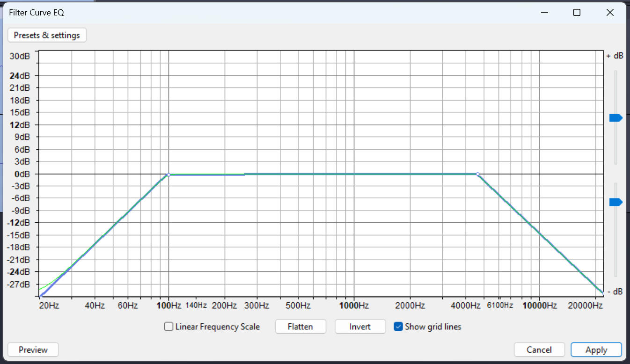Add a curve point at 1000Hz on 0dB line
This screenshot has width=630, height=364.
(x=354, y=174)
